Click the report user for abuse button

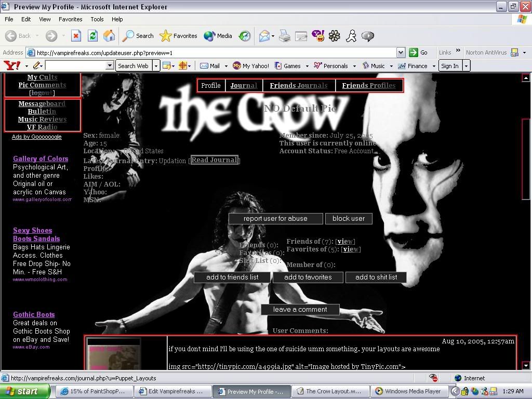coord(275,219)
